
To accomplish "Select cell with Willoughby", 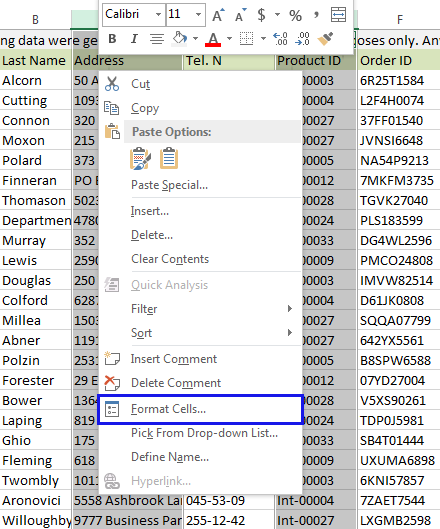I will tap(35, 520).
